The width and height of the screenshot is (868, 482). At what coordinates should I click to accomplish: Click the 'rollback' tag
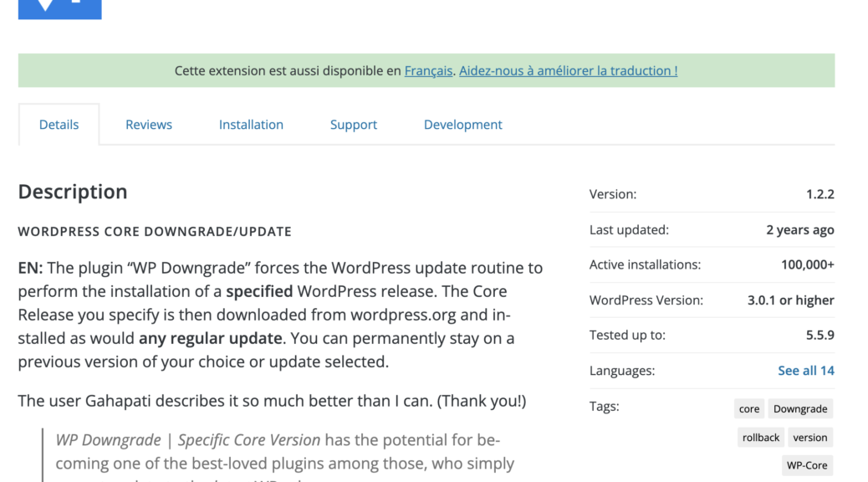click(761, 438)
